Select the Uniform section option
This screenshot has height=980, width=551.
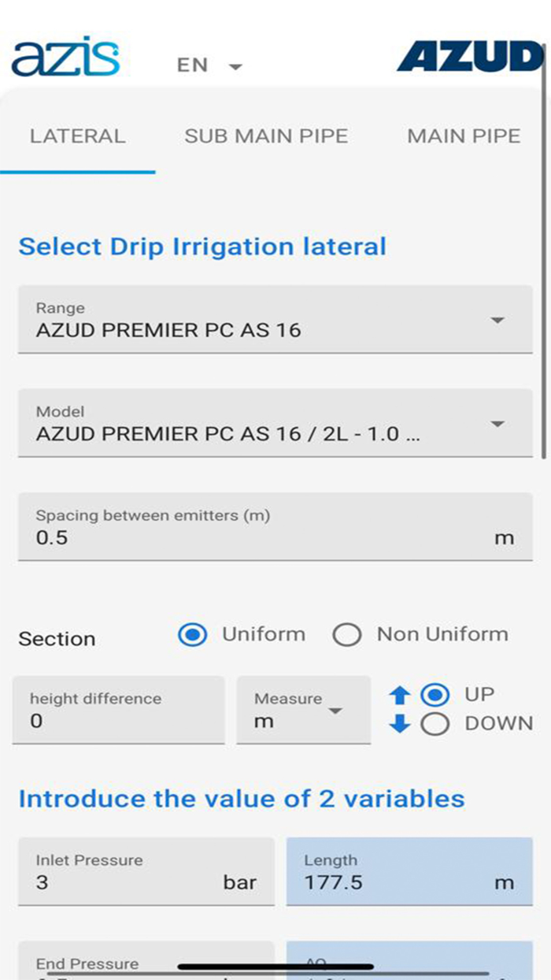pyautogui.click(x=193, y=635)
